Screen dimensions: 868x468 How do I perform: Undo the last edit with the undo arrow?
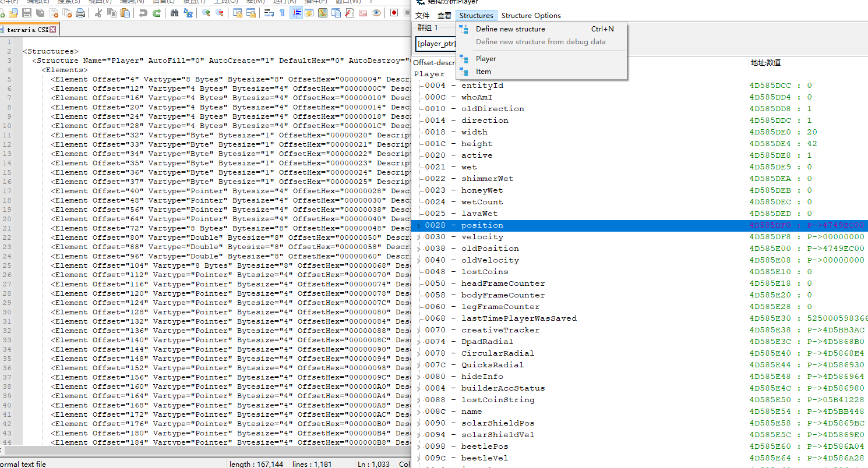tap(142, 13)
